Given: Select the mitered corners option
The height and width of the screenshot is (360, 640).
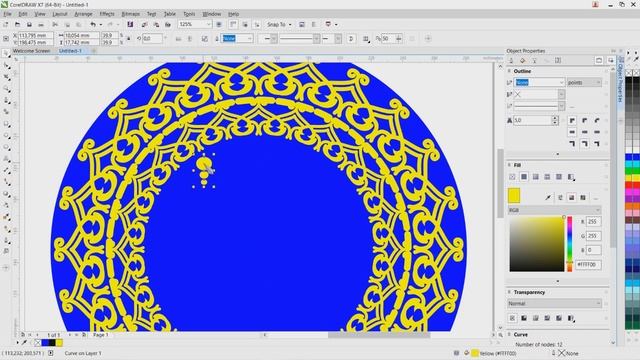Looking at the screenshot, I should (x=572, y=120).
